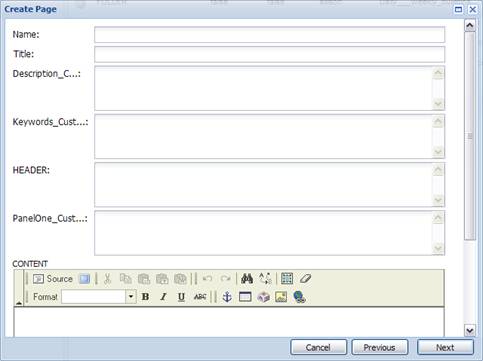
Task: Collapse the editor toolbar using the small arrow
Action: click(x=19, y=302)
